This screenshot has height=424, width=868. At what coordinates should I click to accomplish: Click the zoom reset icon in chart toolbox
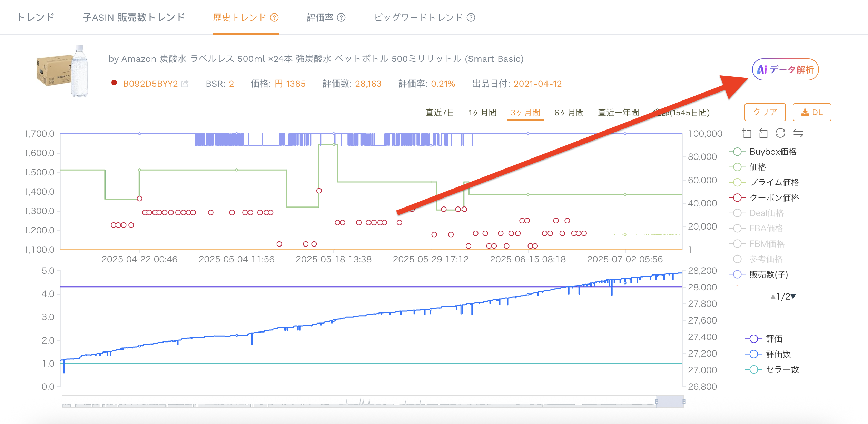click(763, 133)
